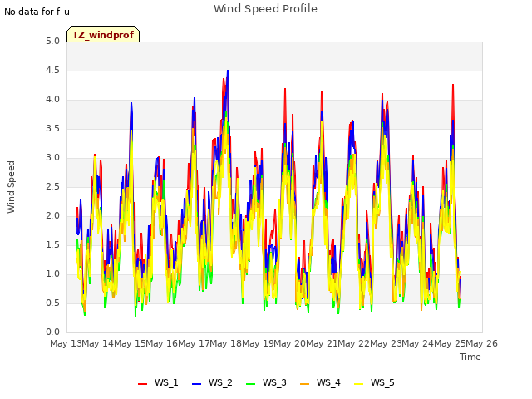Click the green WS_3 legend color marker
Image resolution: width=532 pixels, height=399 pixels.
tap(251, 384)
